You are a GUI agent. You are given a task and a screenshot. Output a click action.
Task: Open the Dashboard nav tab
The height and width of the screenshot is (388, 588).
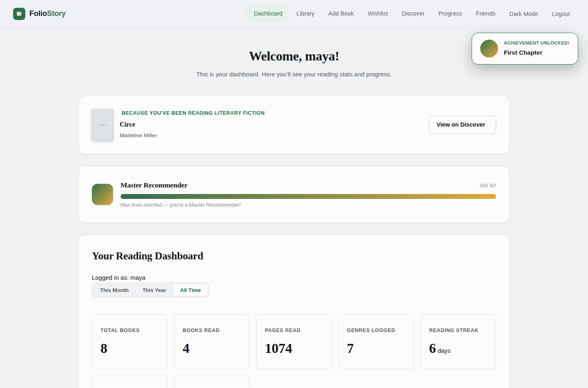(x=268, y=13)
